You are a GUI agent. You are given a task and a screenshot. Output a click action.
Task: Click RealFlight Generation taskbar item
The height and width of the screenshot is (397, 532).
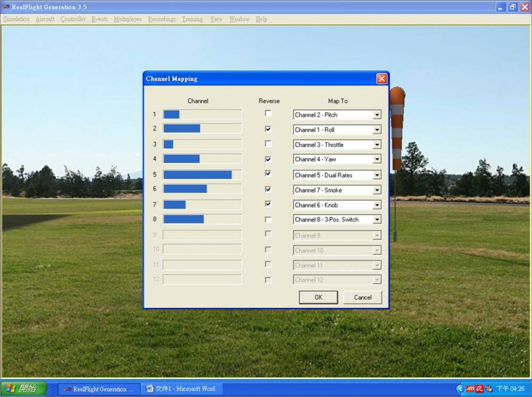click(99, 388)
